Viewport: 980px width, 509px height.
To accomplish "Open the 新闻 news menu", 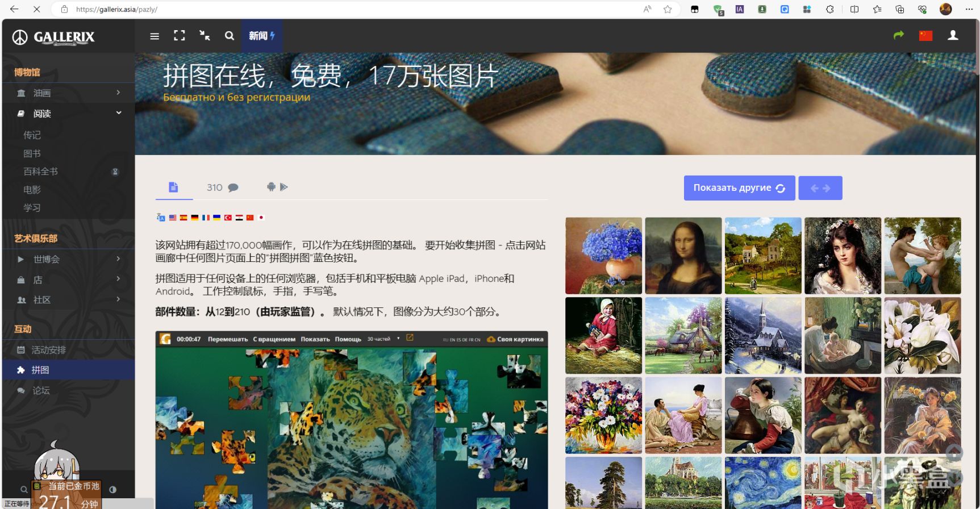I will coord(262,36).
